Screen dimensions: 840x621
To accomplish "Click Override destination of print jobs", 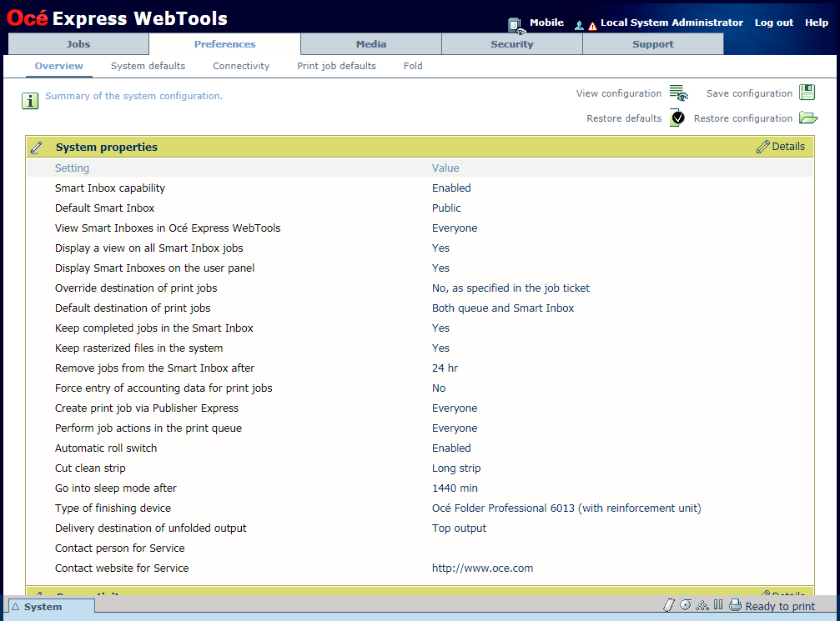I will (136, 288).
